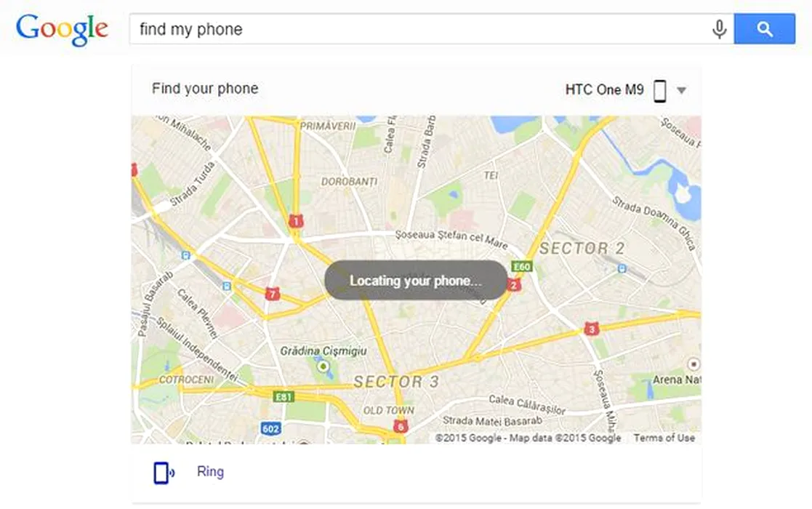
Task: Click Grădina Cișmigiu park marker
Action: click(323, 366)
